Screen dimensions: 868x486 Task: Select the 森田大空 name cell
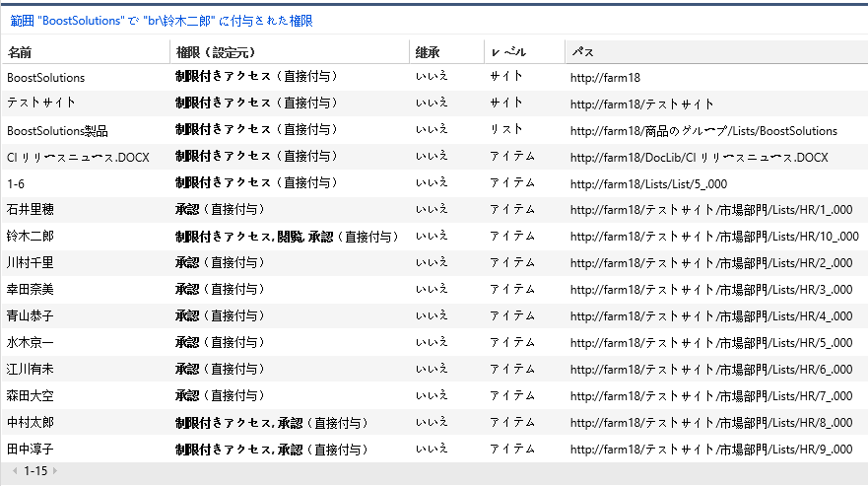(31, 395)
